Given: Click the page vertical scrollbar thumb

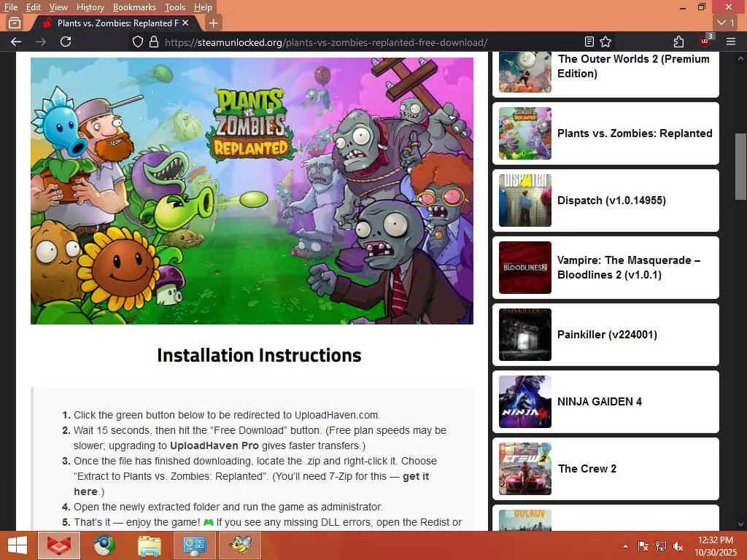Looking at the screenshot, I should pos(740,167).
